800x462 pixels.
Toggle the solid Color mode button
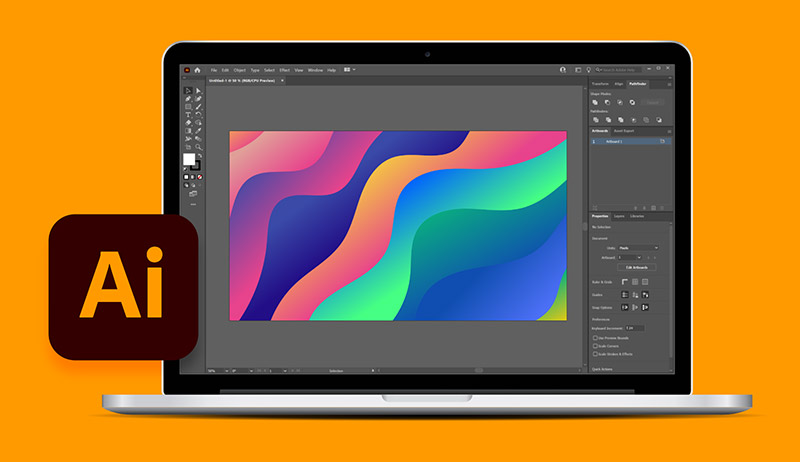click(x=186, y=177)
